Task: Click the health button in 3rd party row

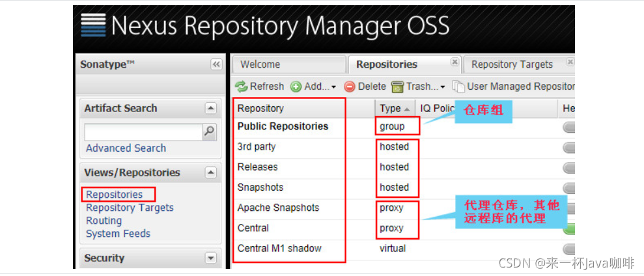Action: (569, 148)
